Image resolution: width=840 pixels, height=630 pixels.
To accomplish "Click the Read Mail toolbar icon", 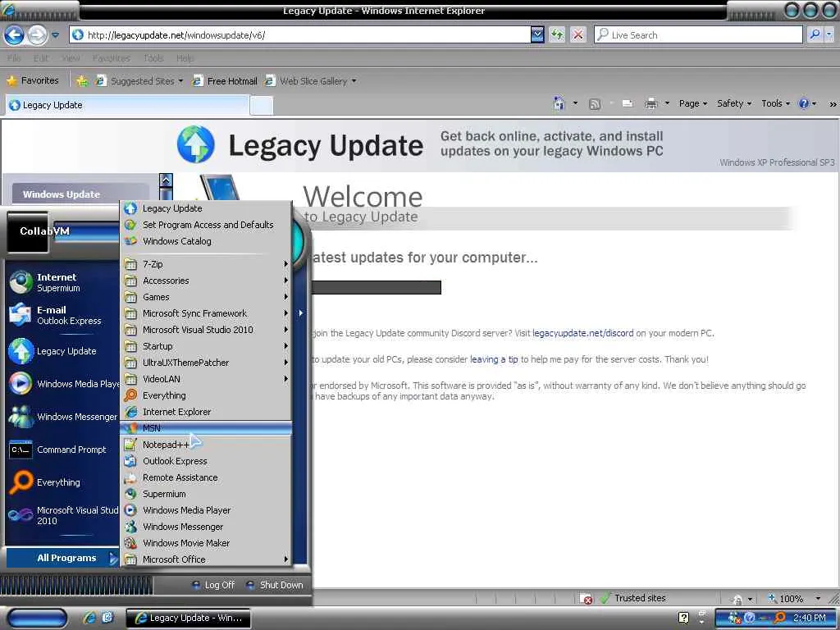I will click(x=628, y=104).
